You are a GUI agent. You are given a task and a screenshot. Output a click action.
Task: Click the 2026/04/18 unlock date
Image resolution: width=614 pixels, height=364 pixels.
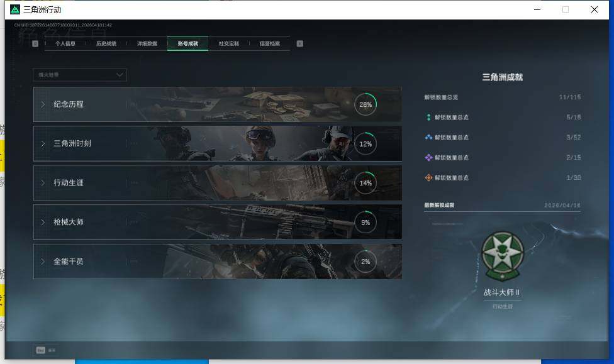click(562, 205)
